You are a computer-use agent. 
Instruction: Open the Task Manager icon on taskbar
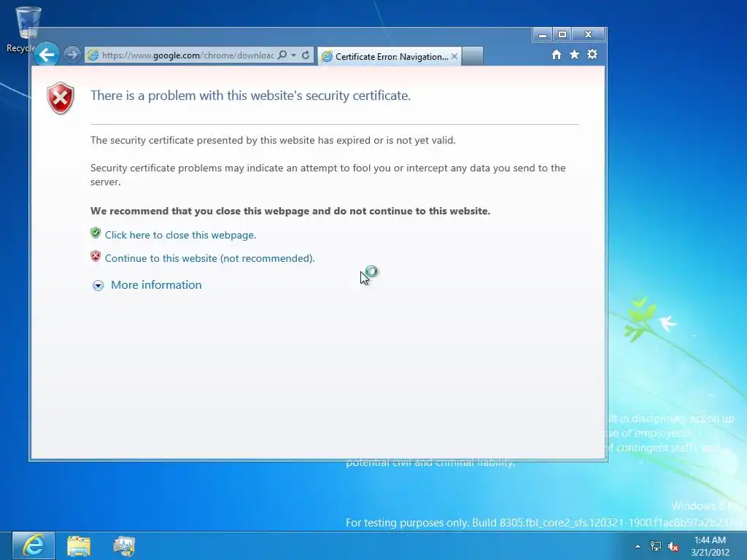click(x=124, y=546)
